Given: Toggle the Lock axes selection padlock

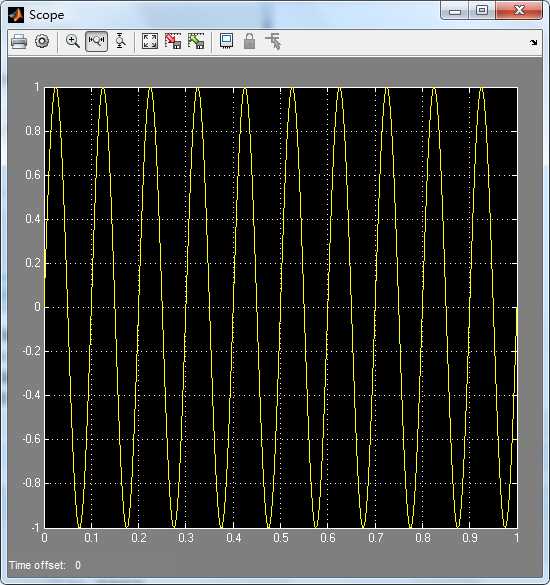Looking at the screenshot, I should [249, 41].
